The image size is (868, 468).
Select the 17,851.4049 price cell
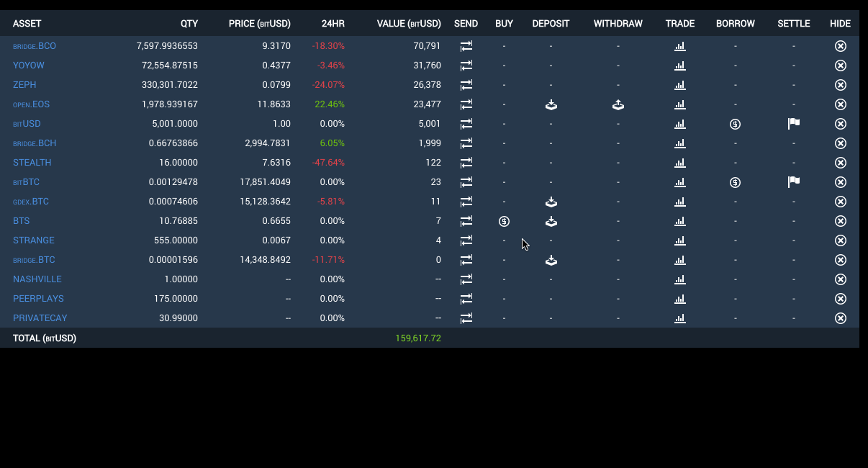265,182
